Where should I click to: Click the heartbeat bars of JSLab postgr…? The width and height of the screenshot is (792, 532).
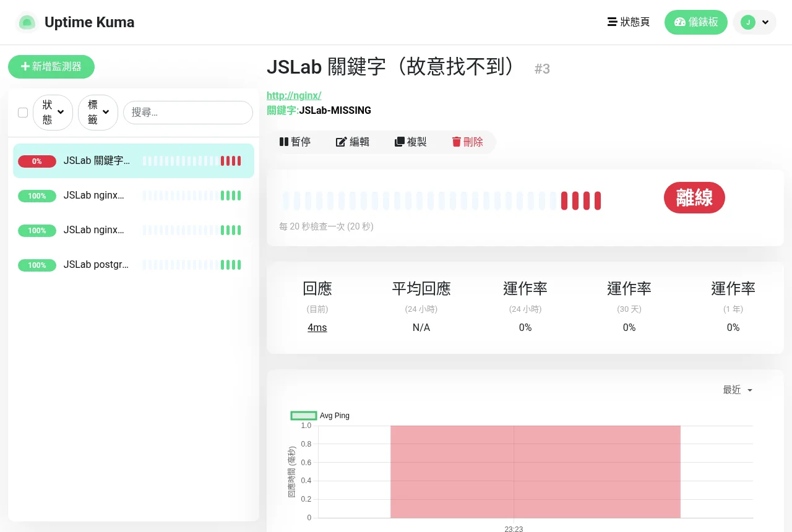click(192, 265)
